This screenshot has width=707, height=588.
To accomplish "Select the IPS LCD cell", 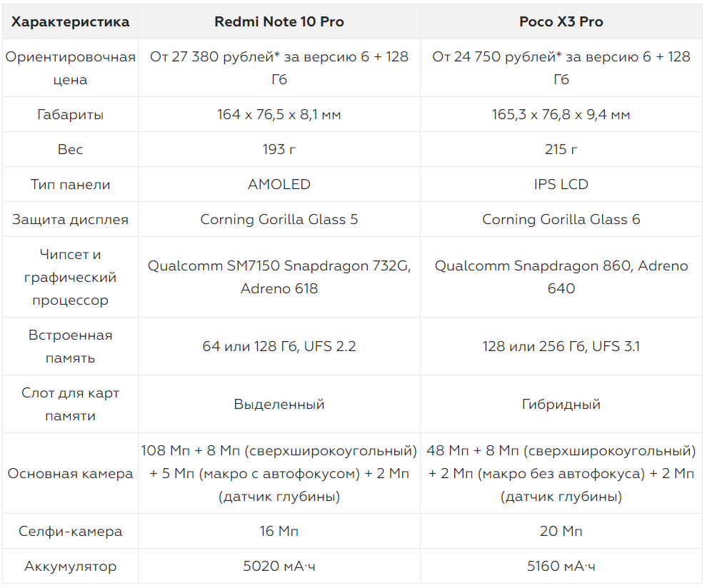I will point(561,184).
